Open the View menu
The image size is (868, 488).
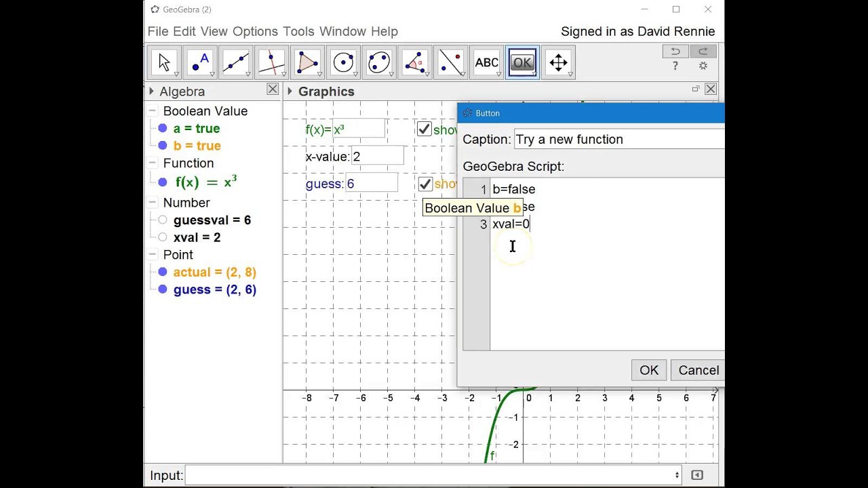coord(214,31)
